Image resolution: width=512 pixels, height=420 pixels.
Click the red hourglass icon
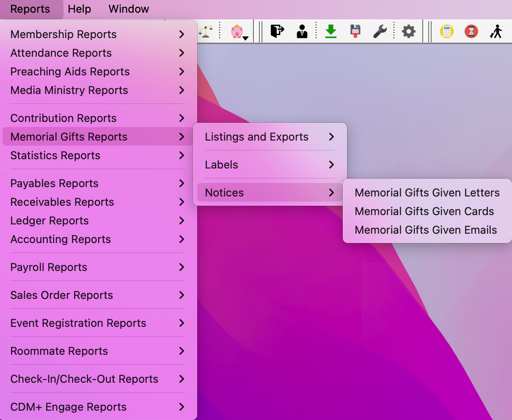(471, 31)
